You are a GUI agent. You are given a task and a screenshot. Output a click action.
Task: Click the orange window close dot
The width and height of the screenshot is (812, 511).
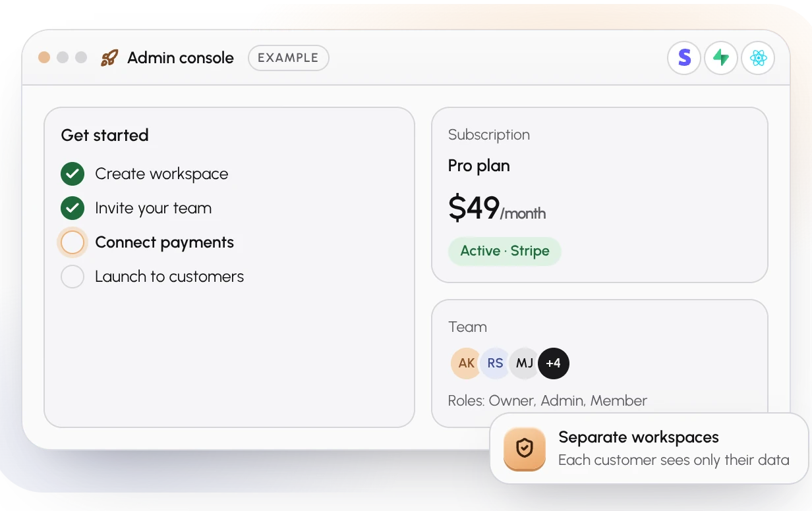(x=44, y=57)
